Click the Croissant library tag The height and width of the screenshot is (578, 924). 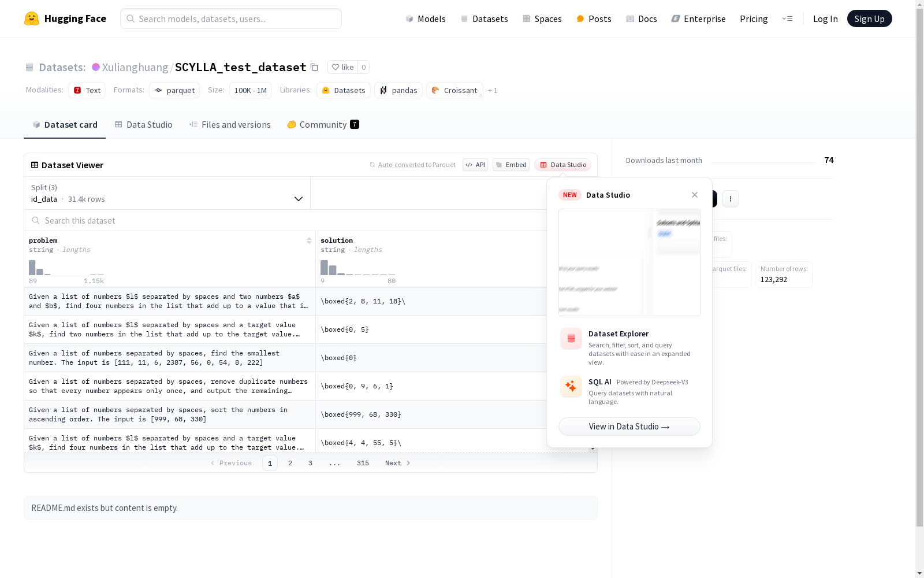[x=454, y=90]
